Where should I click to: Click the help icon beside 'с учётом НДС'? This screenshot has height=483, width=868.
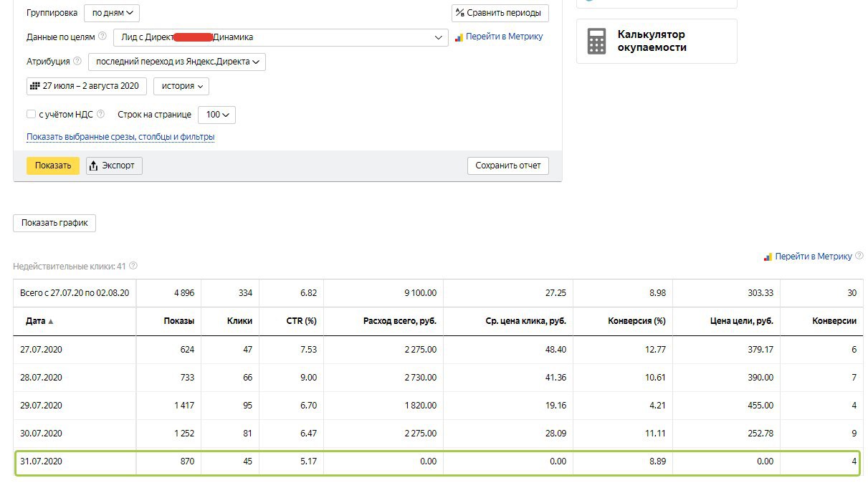[100, 114]
